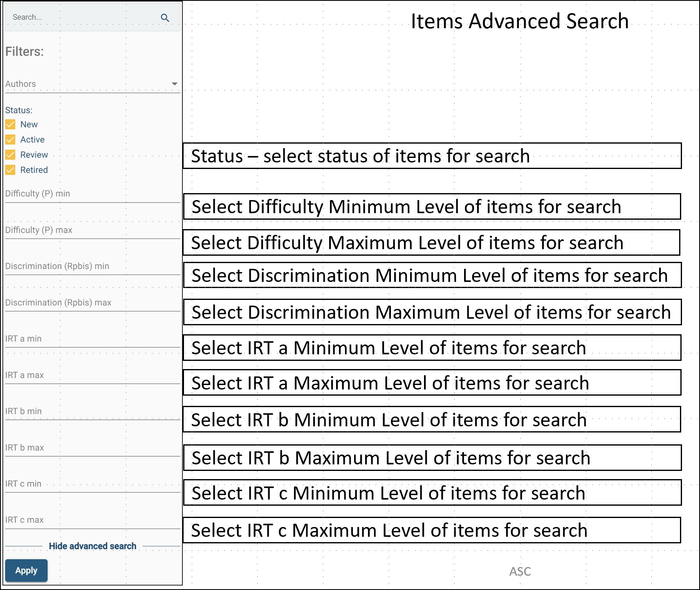Image resolution: width=700 pixels, height=590 pixels.
Task: Open the Authors dropdown arrow
Action: 175,84
